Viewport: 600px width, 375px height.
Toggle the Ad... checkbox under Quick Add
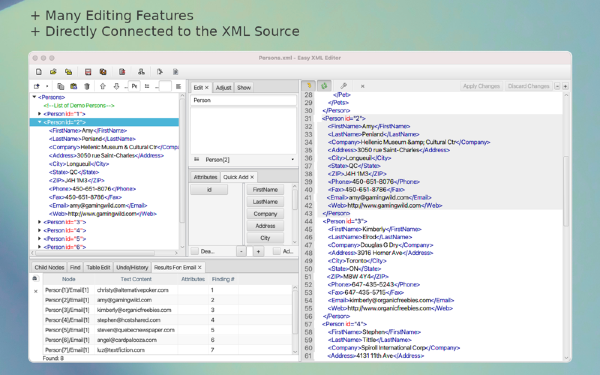pyautogui.click(x=277, y=251)
